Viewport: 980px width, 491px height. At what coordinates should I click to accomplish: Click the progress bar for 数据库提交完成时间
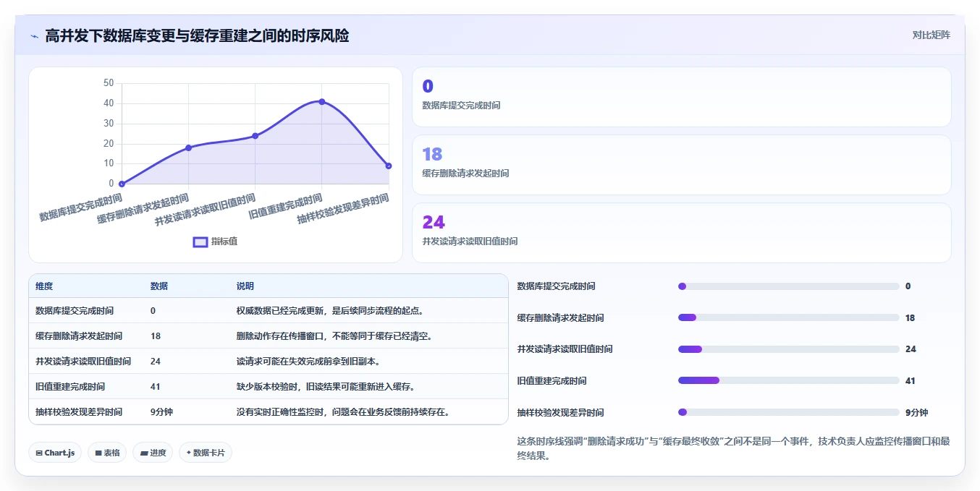point(788,286)
